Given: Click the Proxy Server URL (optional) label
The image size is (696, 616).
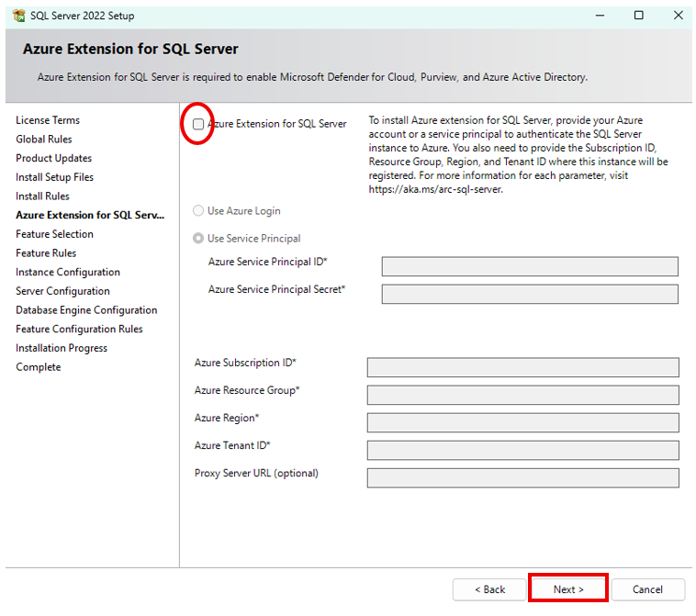Looking at the screenshot, I should (256, 474).
